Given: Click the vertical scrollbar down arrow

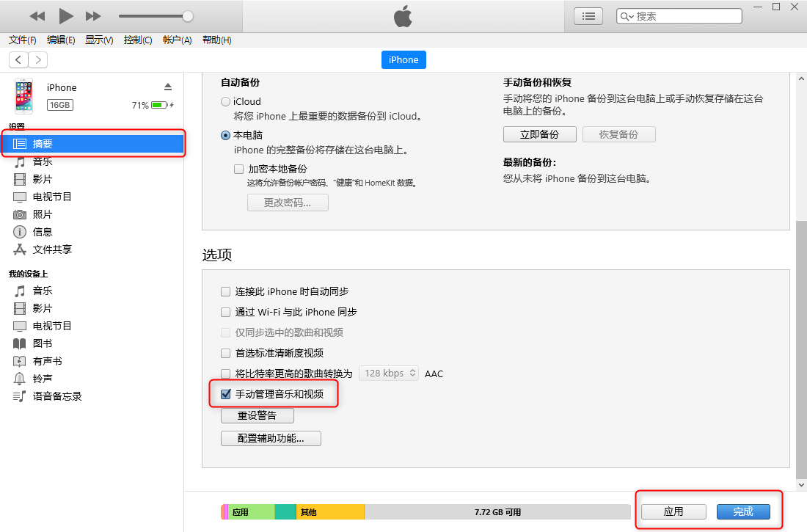Looking at the screenshot, I should tap(801, 484).
